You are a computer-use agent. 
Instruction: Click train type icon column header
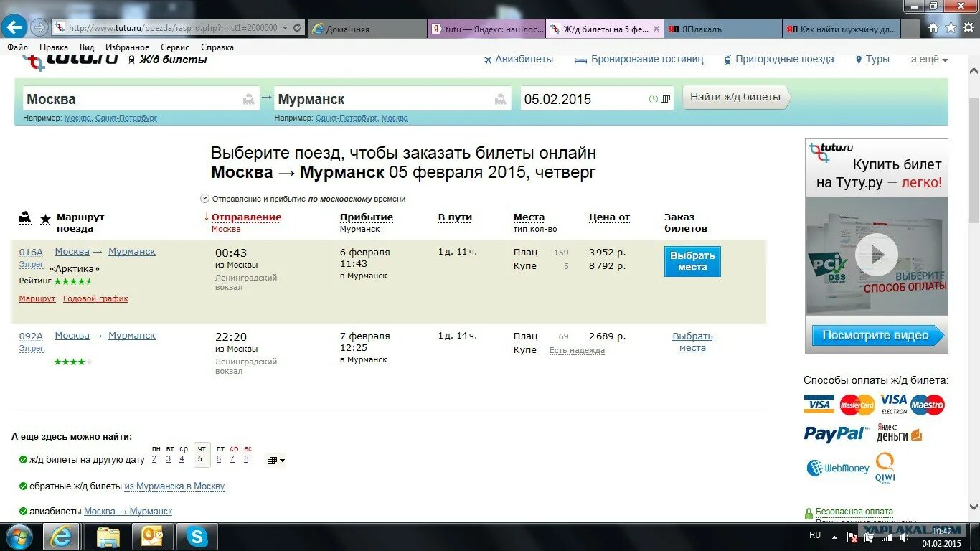click(25, 218)
